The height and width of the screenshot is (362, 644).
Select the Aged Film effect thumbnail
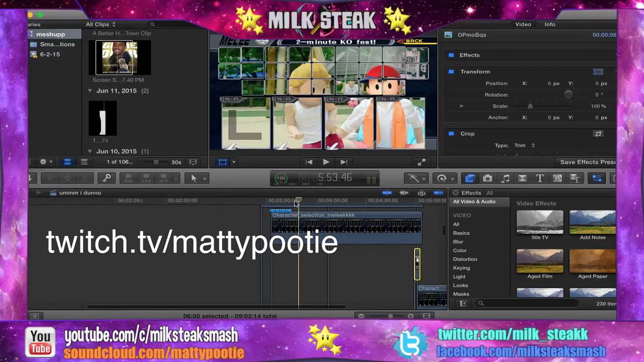pos(540,261)
